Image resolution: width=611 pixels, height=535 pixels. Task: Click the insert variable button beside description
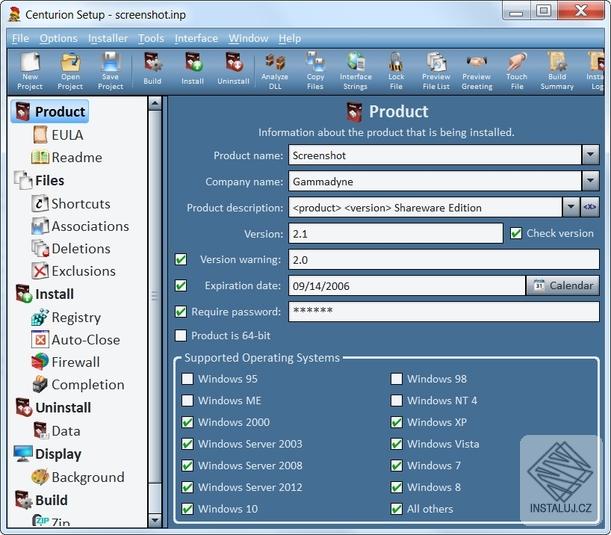click(590, 207)
